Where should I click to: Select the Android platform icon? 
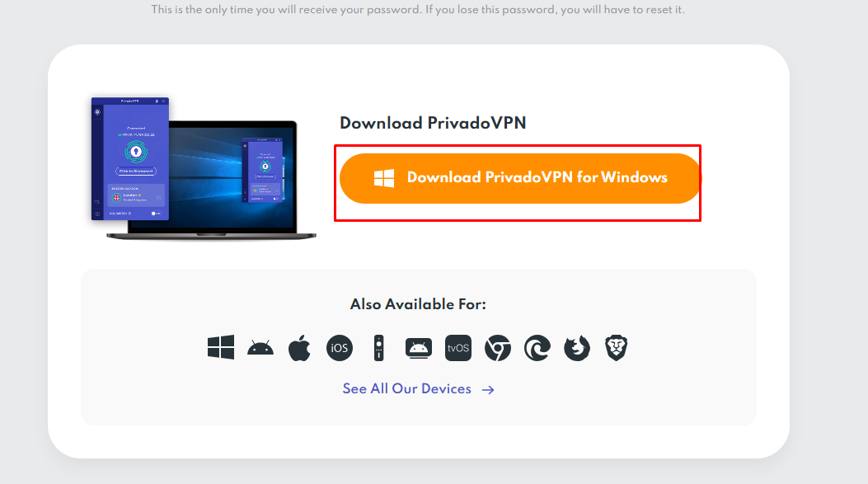[260, 347]
